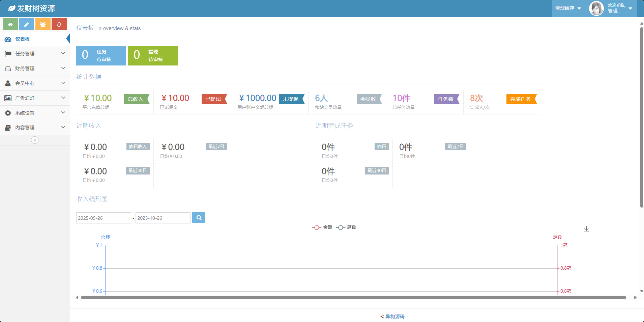This screenshot has height=322, width=644.
Task: Click the horizontal scrollbar under the chart
Action: pos(353,298)
